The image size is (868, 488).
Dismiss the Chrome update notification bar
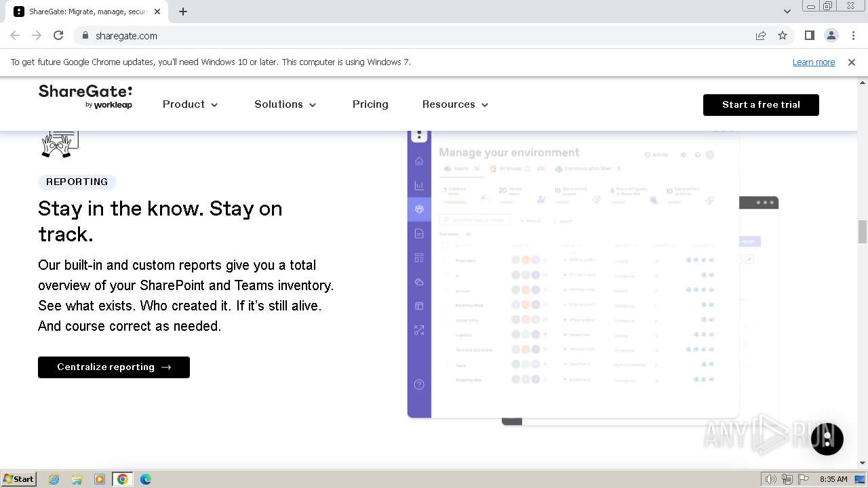pos(852,62)
